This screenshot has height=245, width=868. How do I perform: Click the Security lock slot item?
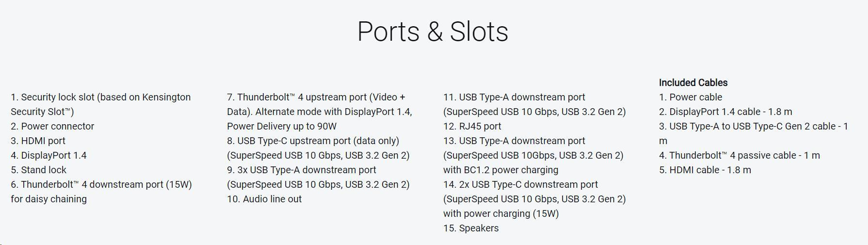tap(100, 98)
